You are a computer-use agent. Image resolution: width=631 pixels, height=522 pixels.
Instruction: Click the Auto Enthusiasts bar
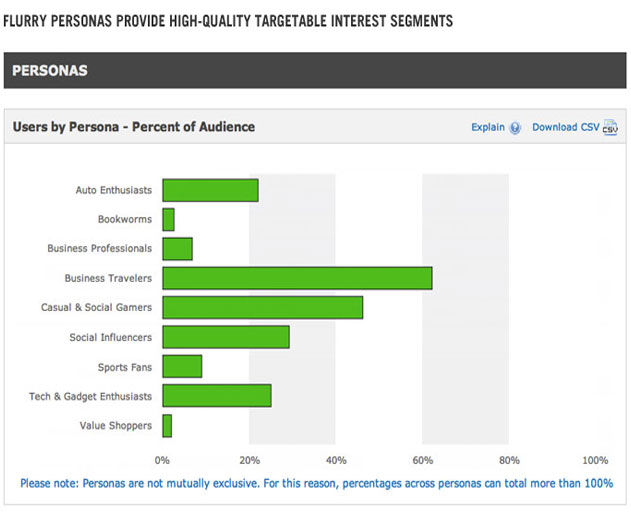click(x=210, y=190)
